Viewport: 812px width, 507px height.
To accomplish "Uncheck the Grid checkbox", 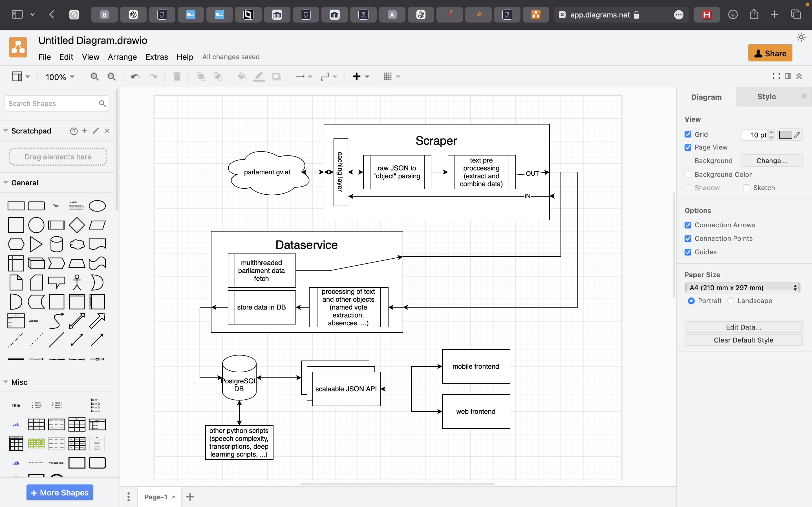I will point(688,134).
